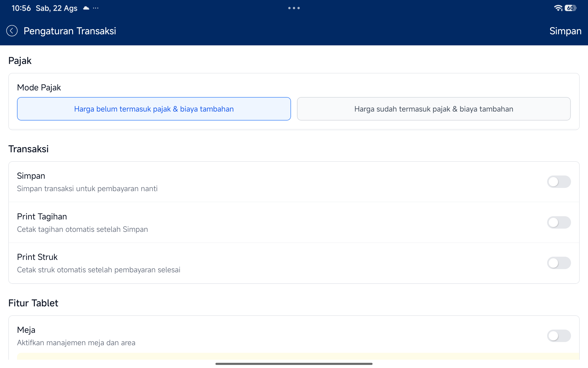Click the Fitur Tablet heading
The width and height of the screenshot is (588, 368).
point(33,303)
